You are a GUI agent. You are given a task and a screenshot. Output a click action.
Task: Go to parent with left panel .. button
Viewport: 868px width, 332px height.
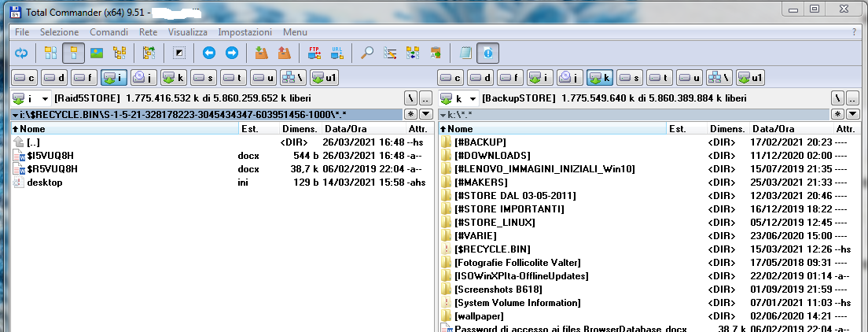click(x=425, y=98)
